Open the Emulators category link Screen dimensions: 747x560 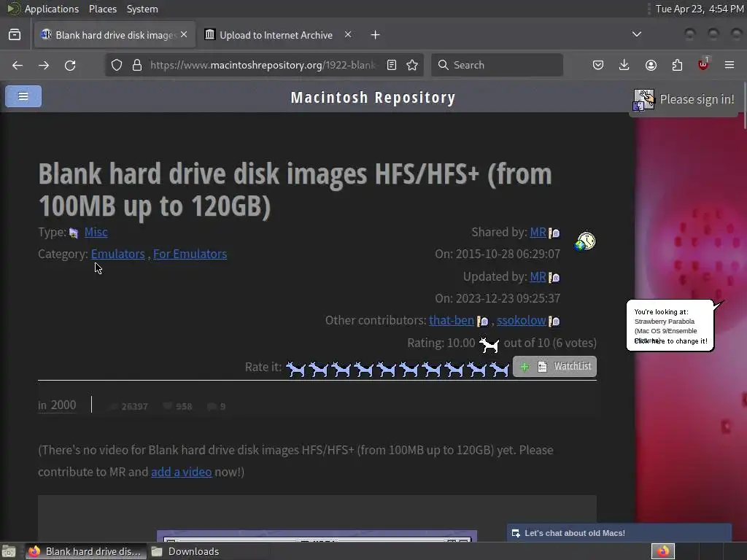tap(117, 254)
